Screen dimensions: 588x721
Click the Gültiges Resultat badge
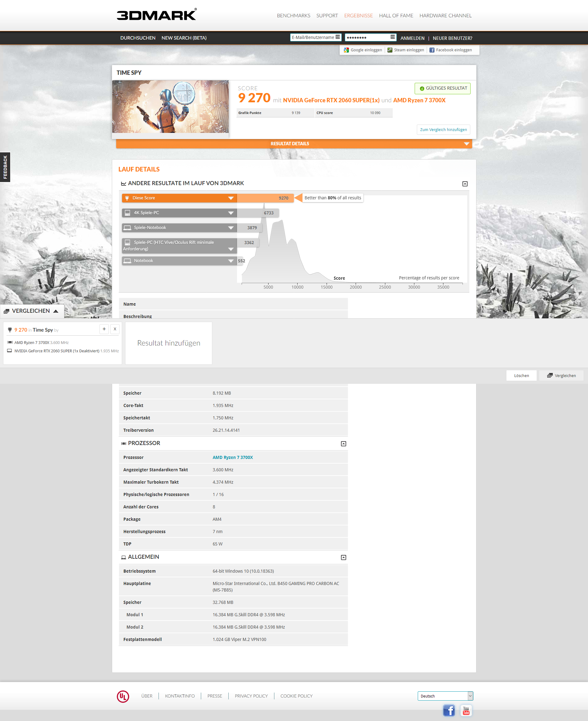click(x=442, y=88)
